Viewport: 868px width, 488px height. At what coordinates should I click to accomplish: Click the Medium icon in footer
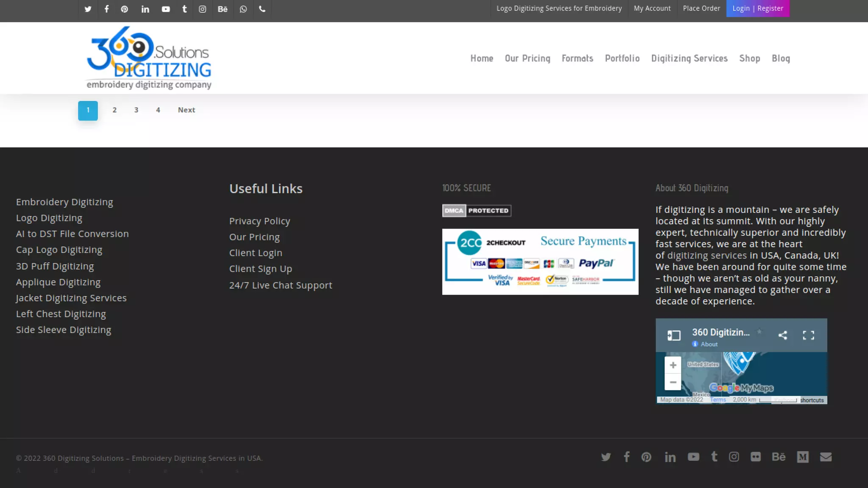click(802, 457)
